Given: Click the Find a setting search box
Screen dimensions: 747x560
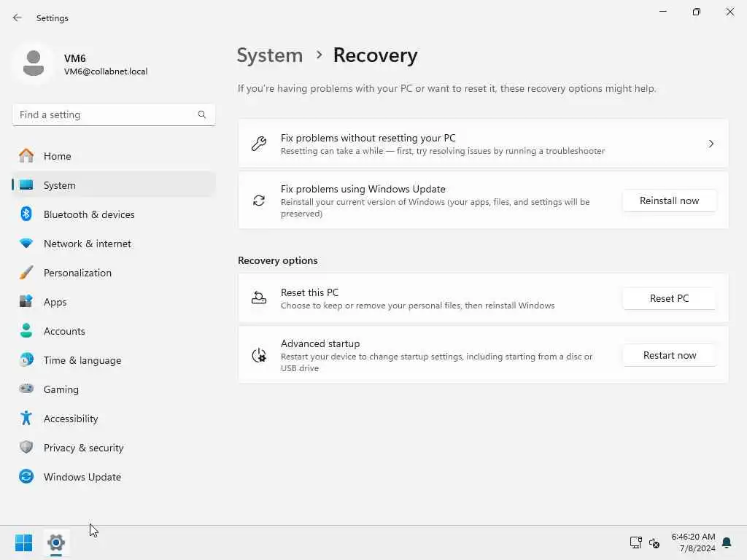Looking at the screenshot, I should click(113, 114).
